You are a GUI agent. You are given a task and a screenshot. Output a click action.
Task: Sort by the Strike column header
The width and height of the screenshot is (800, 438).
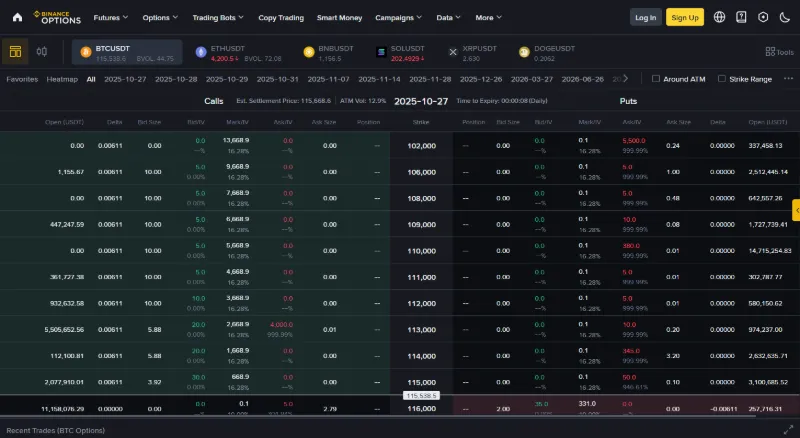(x=421, y=122)
